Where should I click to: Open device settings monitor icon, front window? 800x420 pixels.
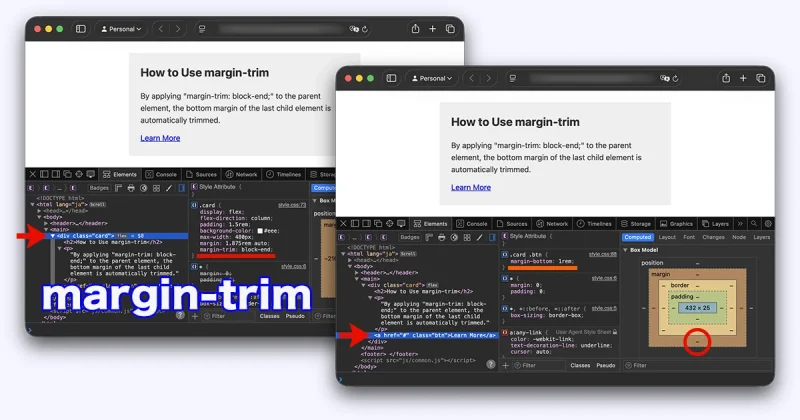pos(402,224)
